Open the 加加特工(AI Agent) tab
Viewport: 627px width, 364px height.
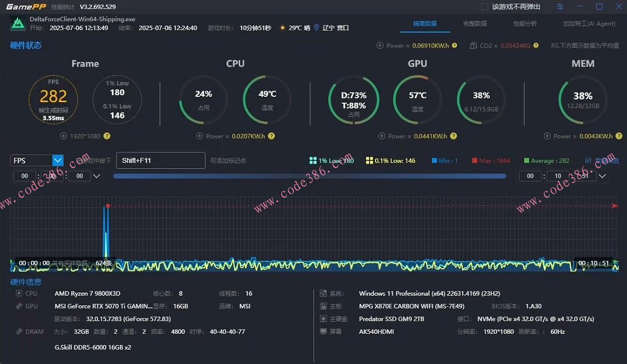pos(589,24)
